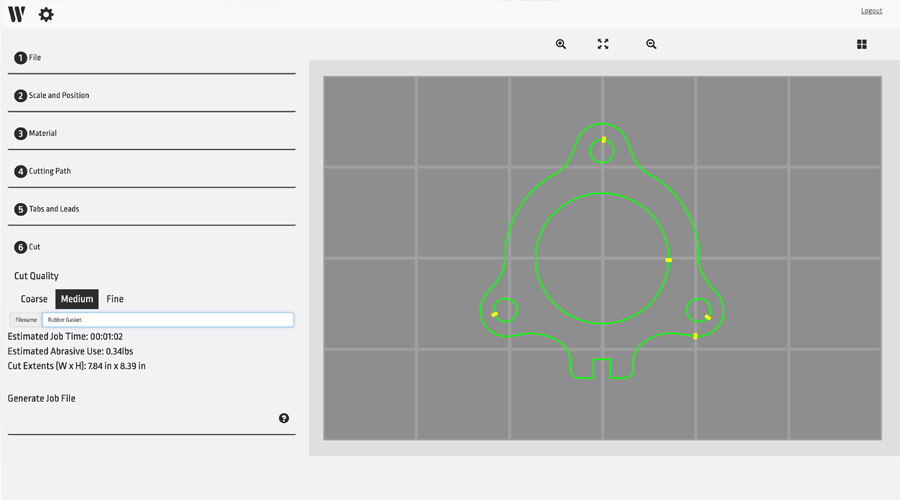Screen dimensions: 900x500
Task: Expand the Tabs and Leads step
Action: click(x=152, y=209)
